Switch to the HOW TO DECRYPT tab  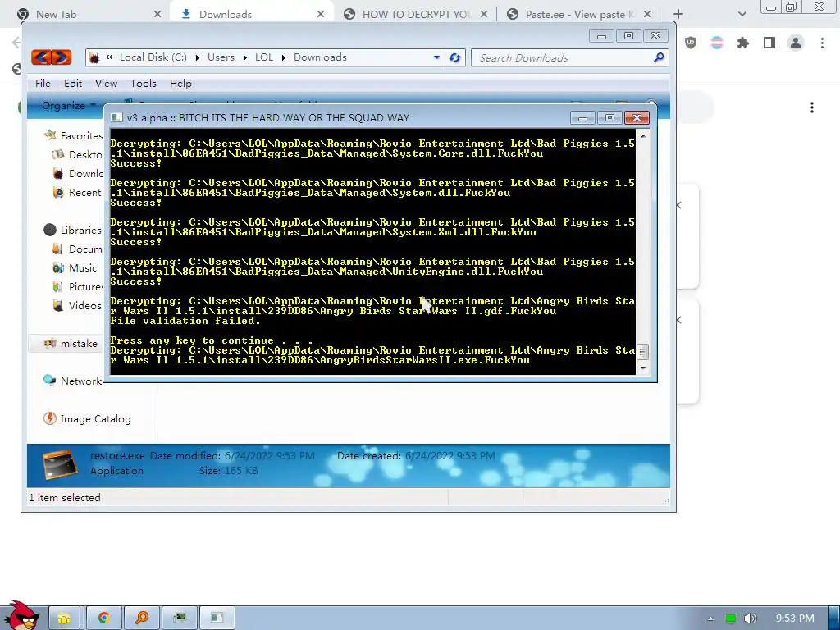415,14
